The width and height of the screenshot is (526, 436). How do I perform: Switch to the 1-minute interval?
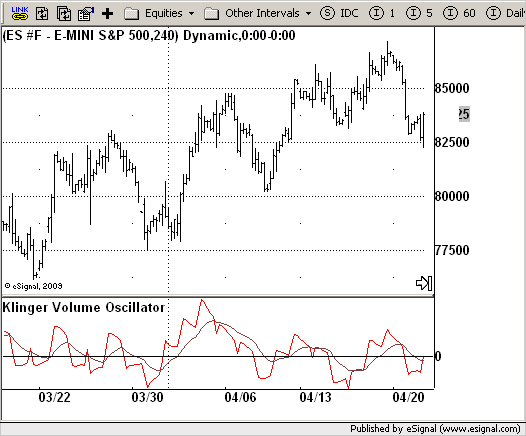click(382, 13)
